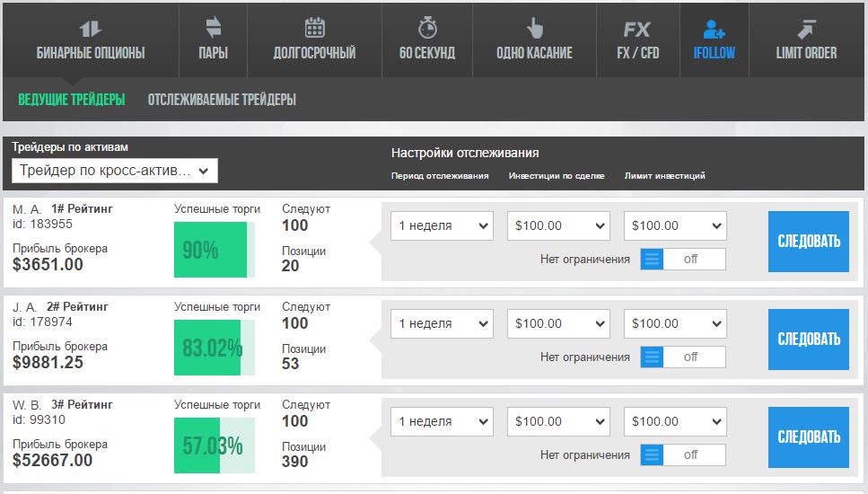
Task: Open the Одно касание hand icon
Action: 534,28
